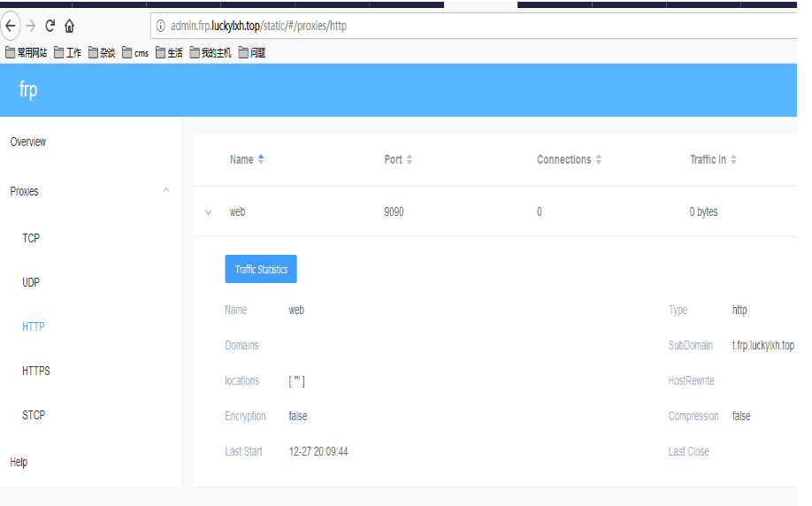Click the Traffic Statistics button
The image size is (812, 506).
coord(261,269)
